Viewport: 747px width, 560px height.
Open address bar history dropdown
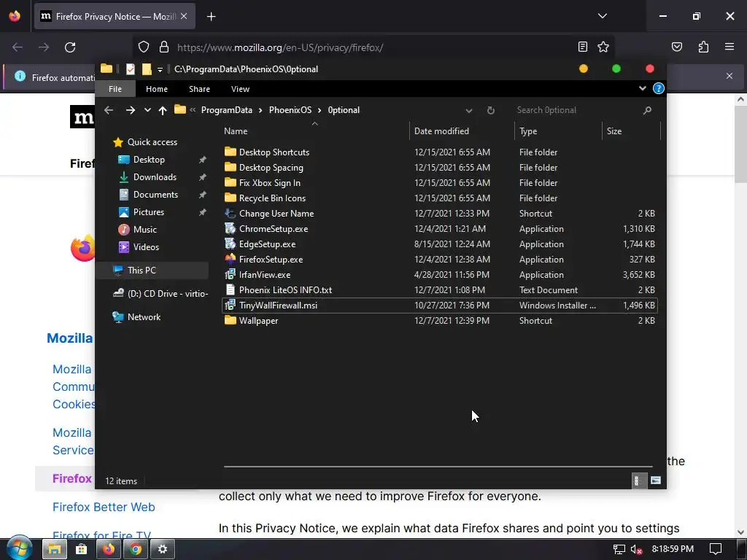(469, 111)
